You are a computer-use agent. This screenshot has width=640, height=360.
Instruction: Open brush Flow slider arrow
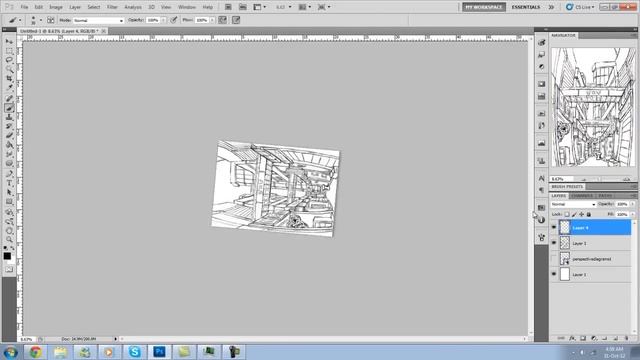(212, 20)
